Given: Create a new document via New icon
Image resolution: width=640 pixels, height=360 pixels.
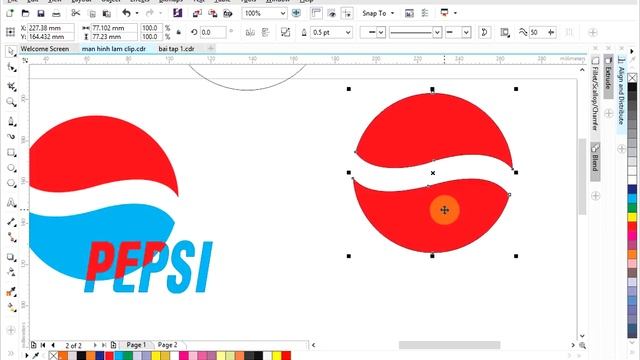Looking at the screenshot, I should [10, 13].
